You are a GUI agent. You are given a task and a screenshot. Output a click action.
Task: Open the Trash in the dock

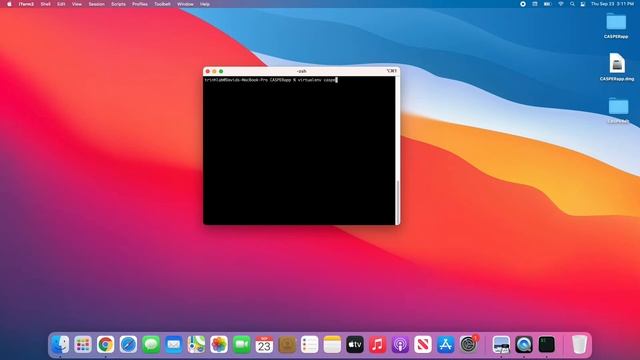pos(579,344)
